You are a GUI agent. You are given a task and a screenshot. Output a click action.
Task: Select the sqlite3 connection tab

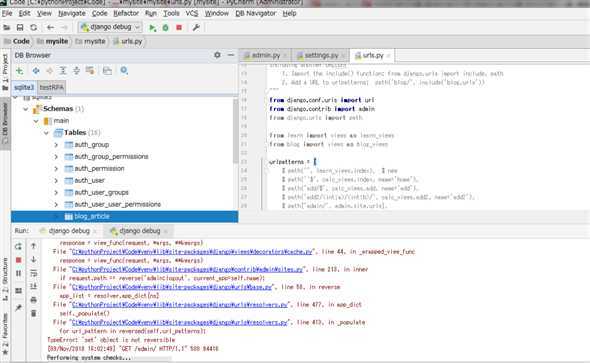point(24,87)
